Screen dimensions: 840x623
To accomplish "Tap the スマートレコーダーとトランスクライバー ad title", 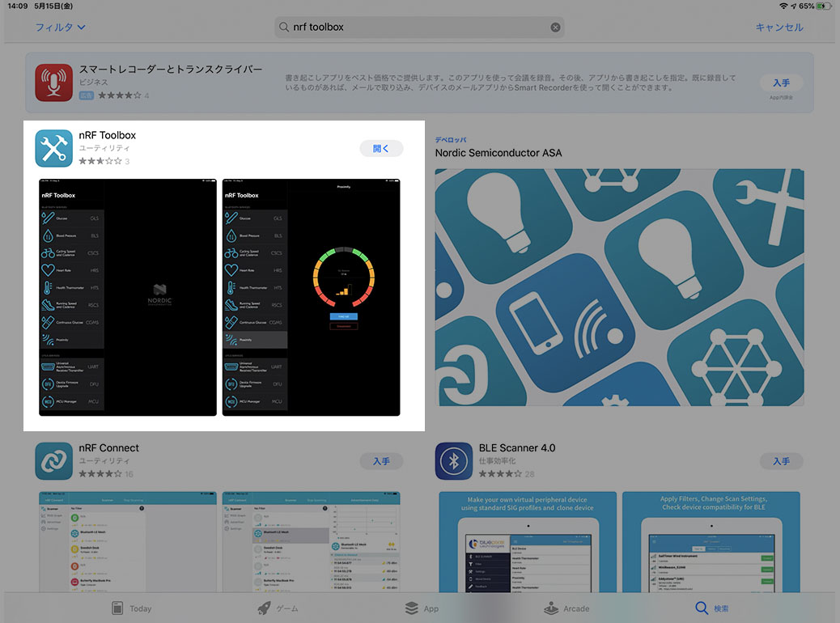I will click(171, 69).
